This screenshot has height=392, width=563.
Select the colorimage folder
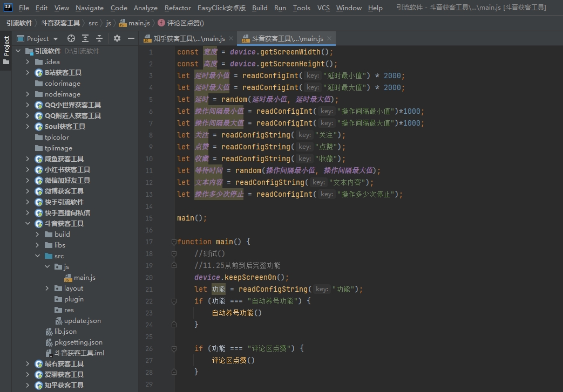click(x=57, y=83)
